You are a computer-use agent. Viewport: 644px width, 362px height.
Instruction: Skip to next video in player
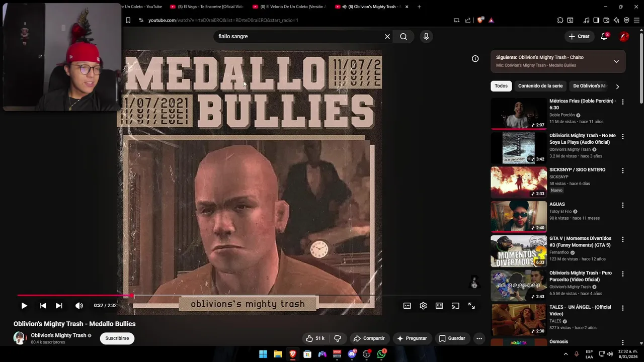pyautogui.click(x=59, y=306)
